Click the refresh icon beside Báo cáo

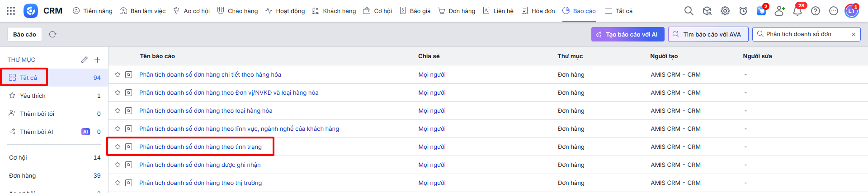coord(52,34)
